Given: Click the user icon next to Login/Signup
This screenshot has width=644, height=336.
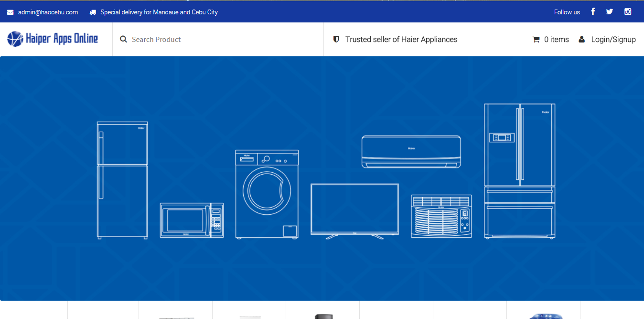Looking at the screenshot, I should (x=581, y=39).
